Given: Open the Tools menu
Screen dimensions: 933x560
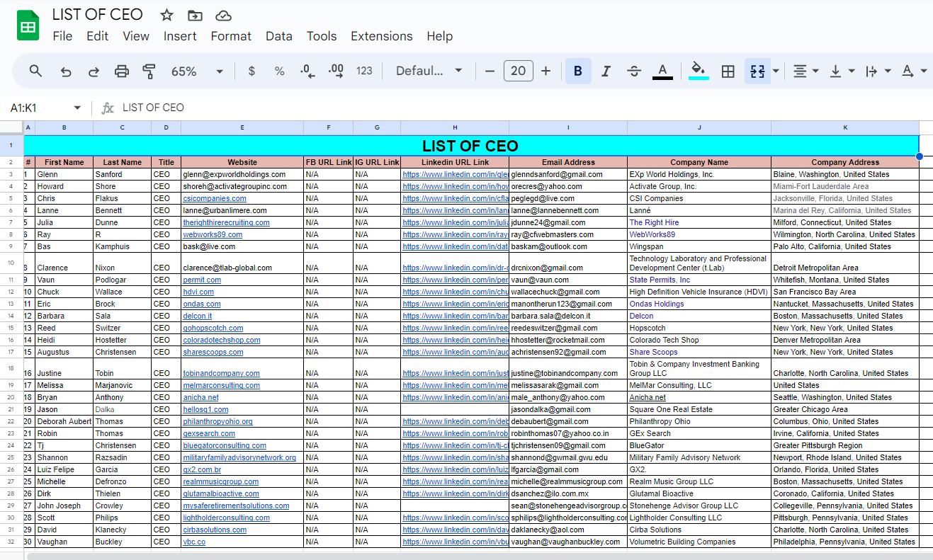Looking at the screenshot, I should pyautogui.click(x=322, y=36).
